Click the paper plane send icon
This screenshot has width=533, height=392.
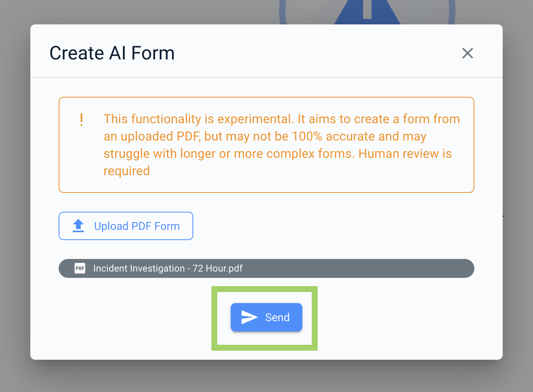249,317
